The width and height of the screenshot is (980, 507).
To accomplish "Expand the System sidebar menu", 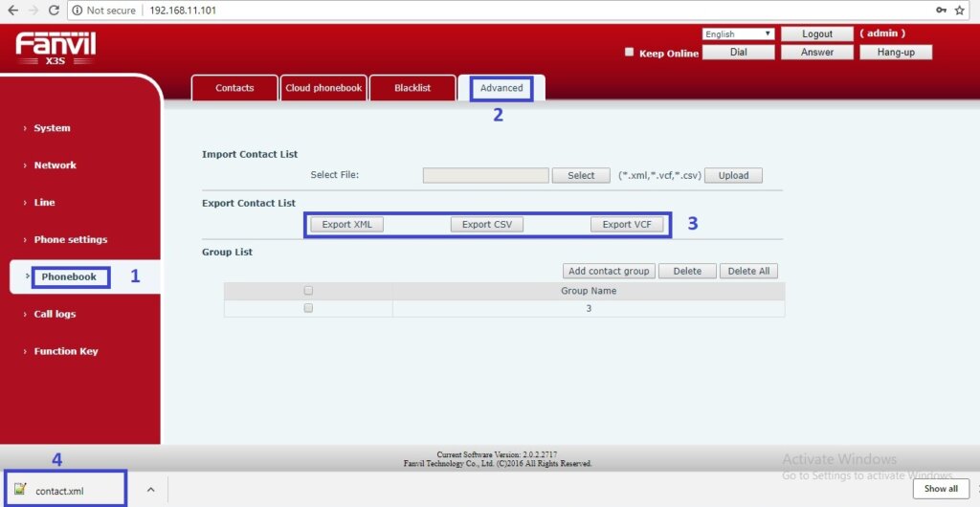I will [52, 128].
